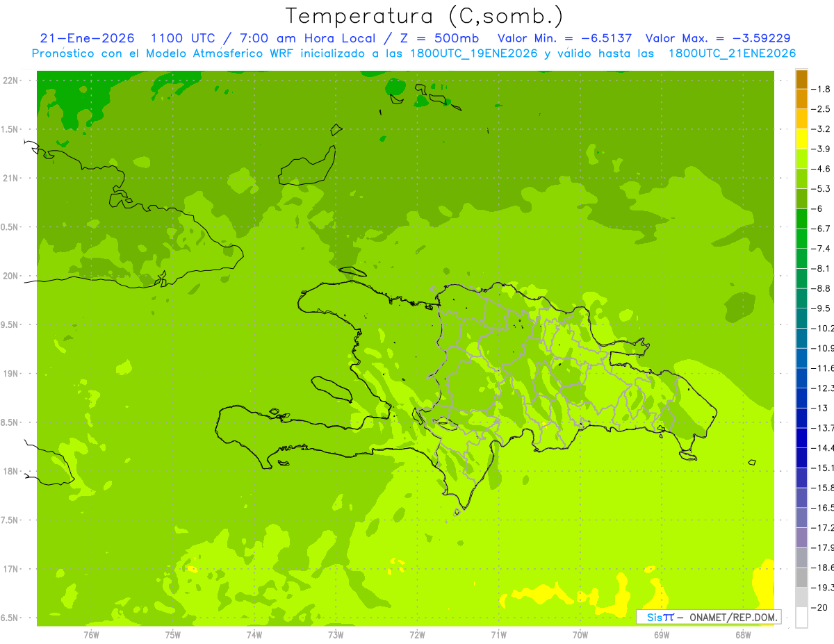
Task: Click the "76W" longitude label
Action: 91,635
